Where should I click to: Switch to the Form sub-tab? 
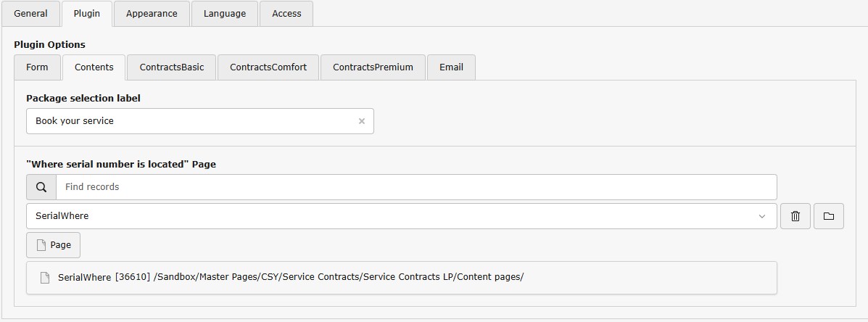coord(37,67)
